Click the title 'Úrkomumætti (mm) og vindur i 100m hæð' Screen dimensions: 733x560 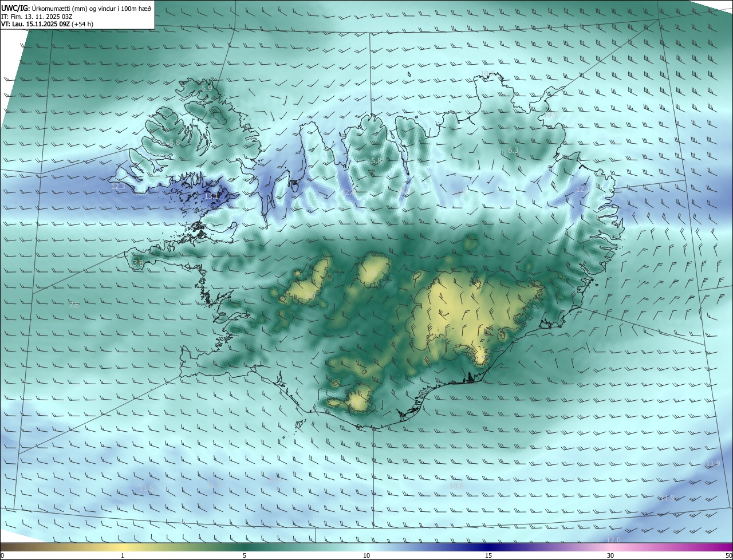tap(90, 7)
